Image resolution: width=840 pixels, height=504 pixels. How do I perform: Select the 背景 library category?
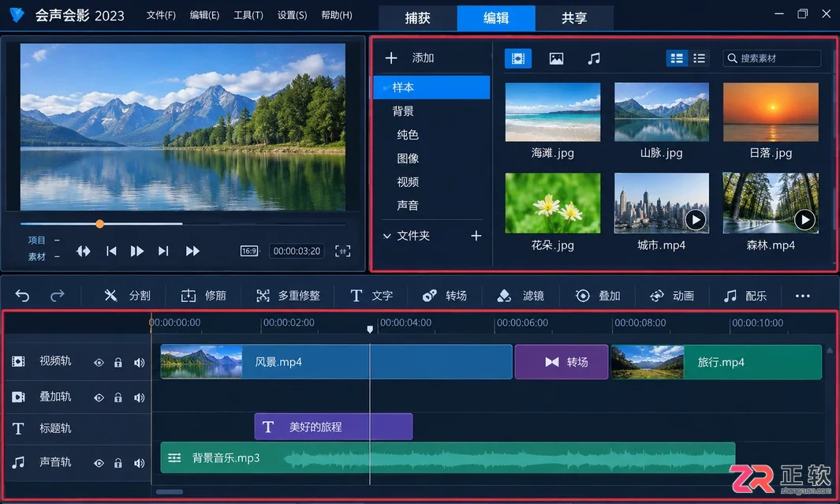pos(403,111)
